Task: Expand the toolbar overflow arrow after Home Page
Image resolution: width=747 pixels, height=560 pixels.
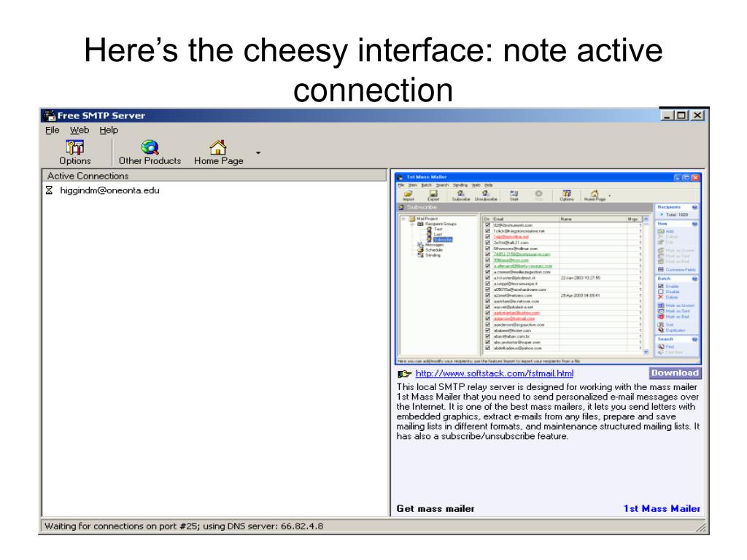Action: coord(258,153)
